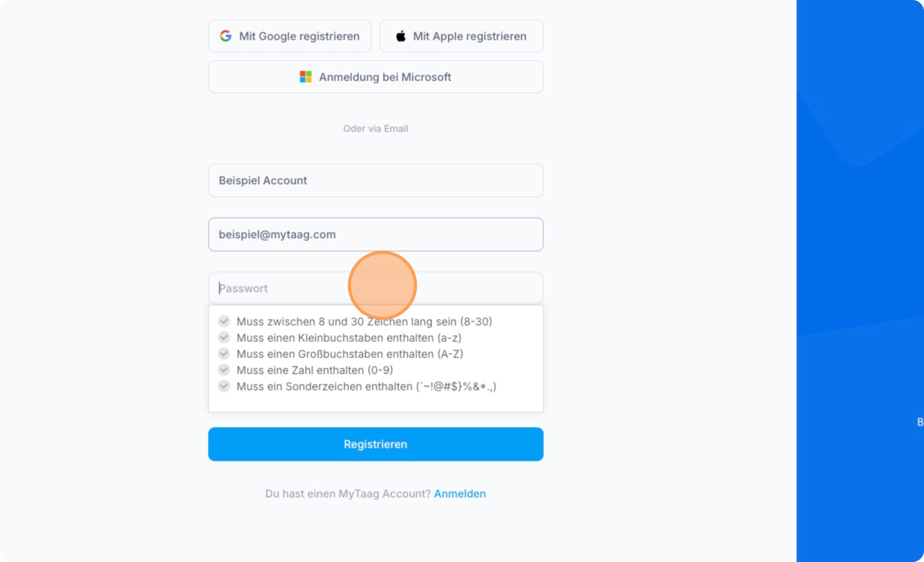
Task: Click the Oder via Email divider text
Action: 376,128
